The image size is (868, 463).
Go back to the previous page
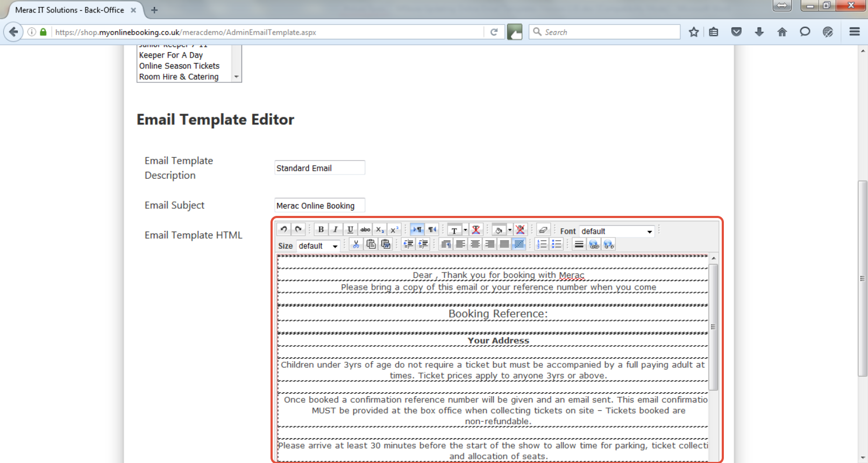[13, 32]
